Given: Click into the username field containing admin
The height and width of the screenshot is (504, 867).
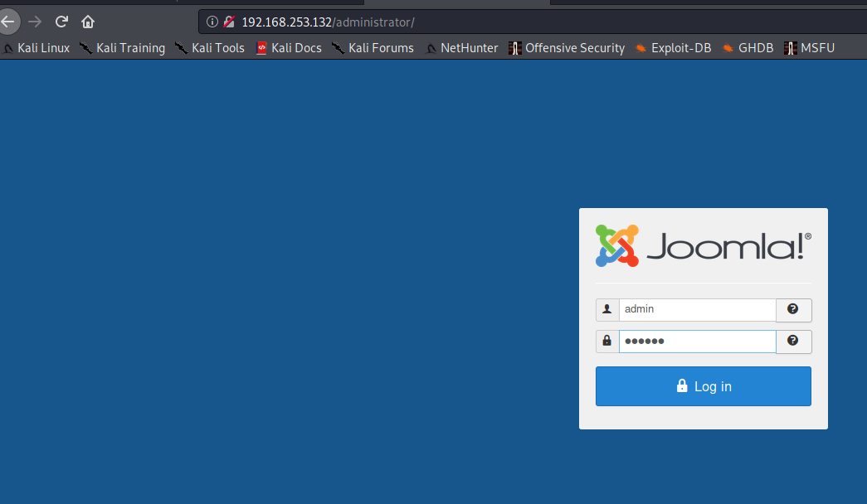Looking at the screenshot, I should pos(697,309).
